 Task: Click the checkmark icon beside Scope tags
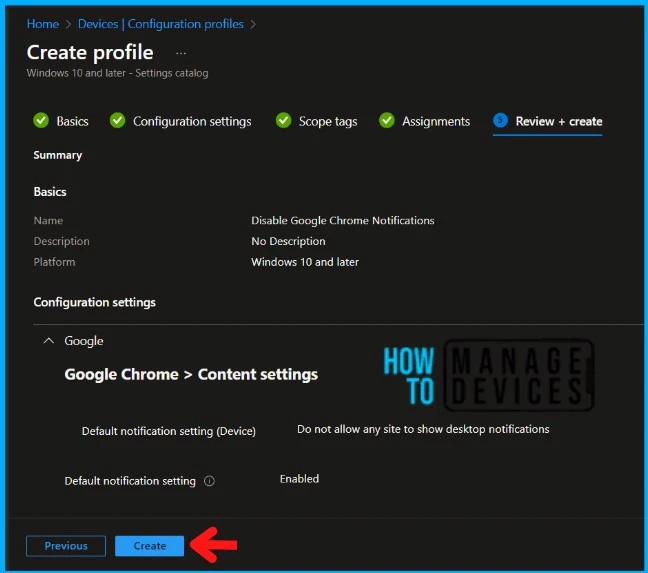coord(284,120)
